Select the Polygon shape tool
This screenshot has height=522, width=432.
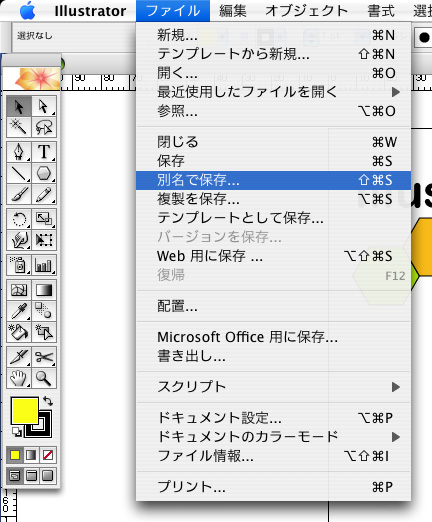tap(44, 173)
